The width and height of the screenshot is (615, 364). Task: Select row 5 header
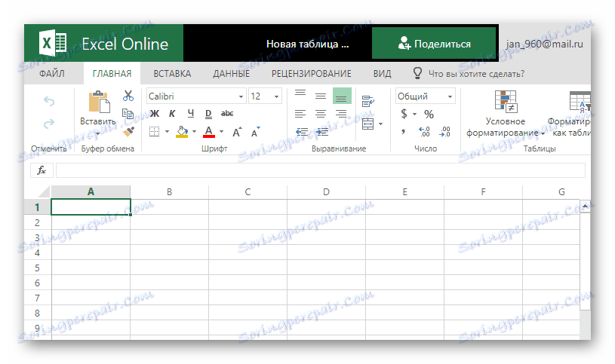point(37,268)
